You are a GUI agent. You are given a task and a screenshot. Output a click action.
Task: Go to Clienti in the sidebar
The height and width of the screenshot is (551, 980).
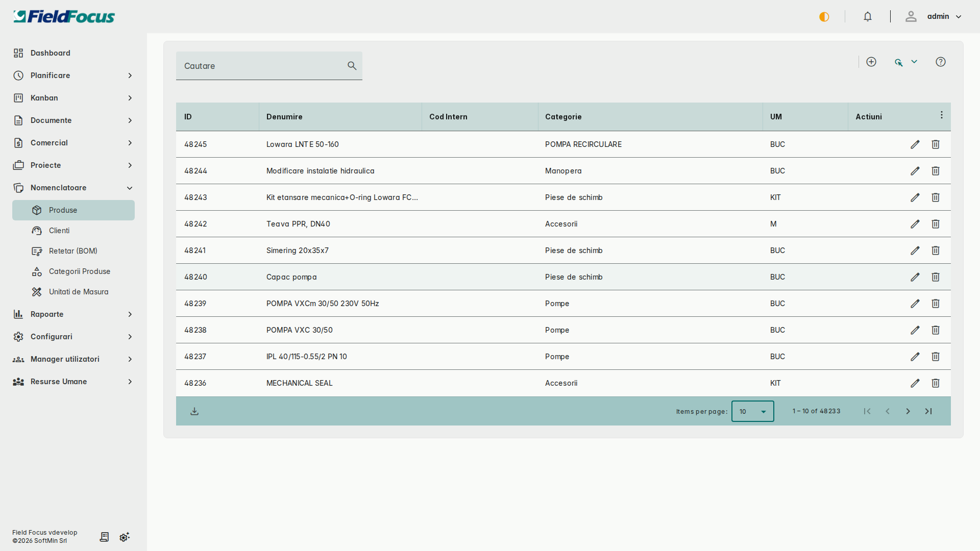click(59, 231)
